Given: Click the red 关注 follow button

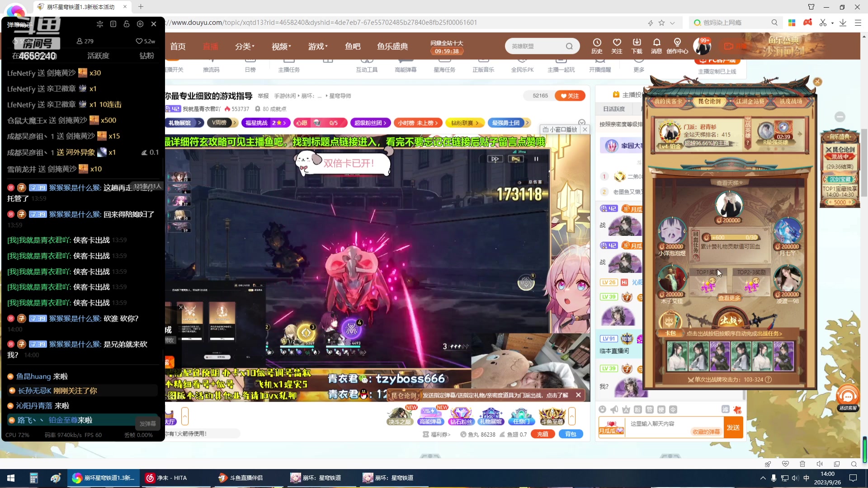Looking at the screenshot, I should [x=570, y=95].
